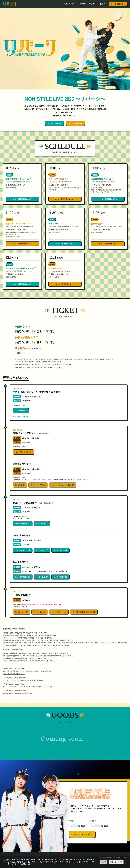Open ticket sales info for the 11.08 SUN show
The image size is (130, 868).
pyautogui.click(x=108, y=199)
